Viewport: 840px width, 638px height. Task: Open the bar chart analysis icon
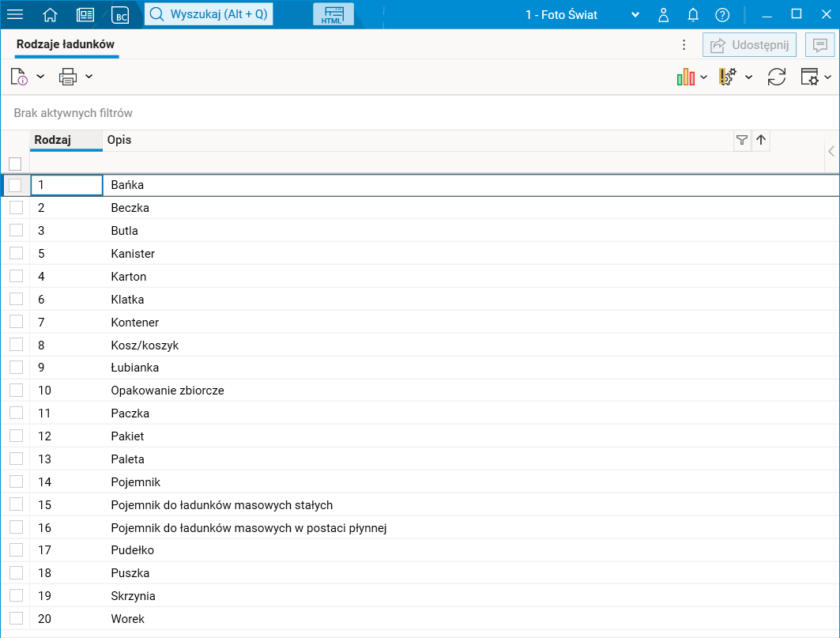pos(686,77)
